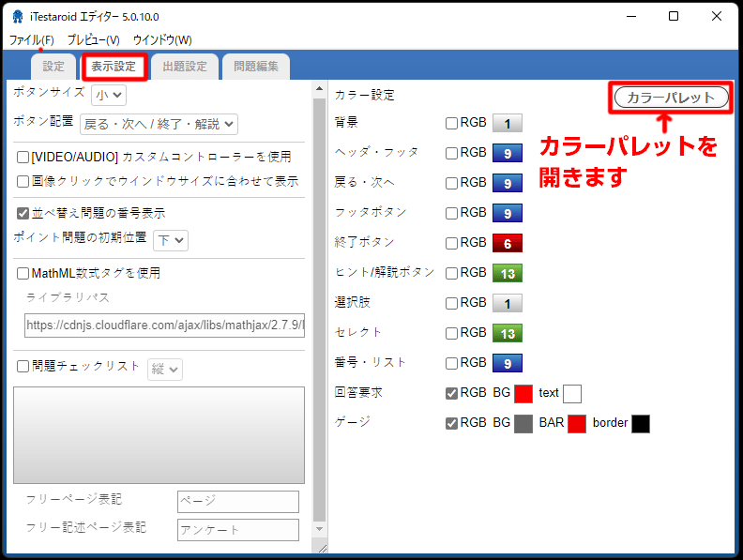Check RGB box for セレクト
743x560 pixels.
[451, 334]
